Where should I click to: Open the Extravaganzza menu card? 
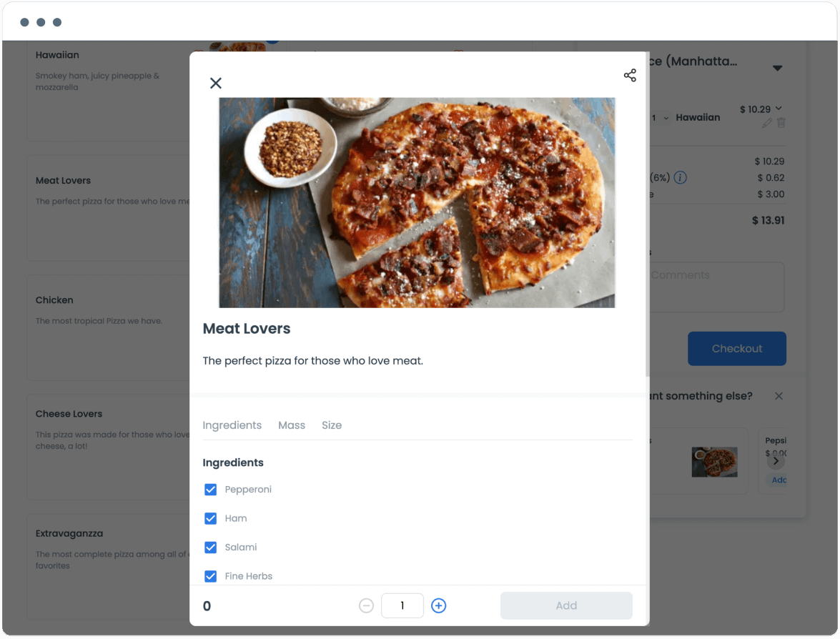[108, 568]
